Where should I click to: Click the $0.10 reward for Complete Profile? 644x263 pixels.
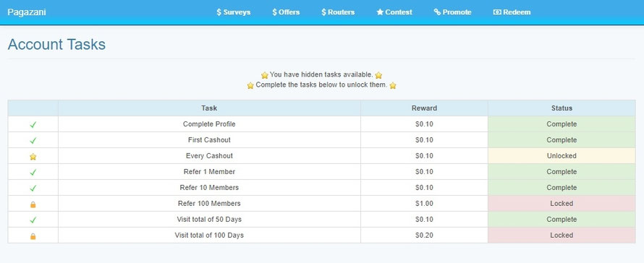424,124
